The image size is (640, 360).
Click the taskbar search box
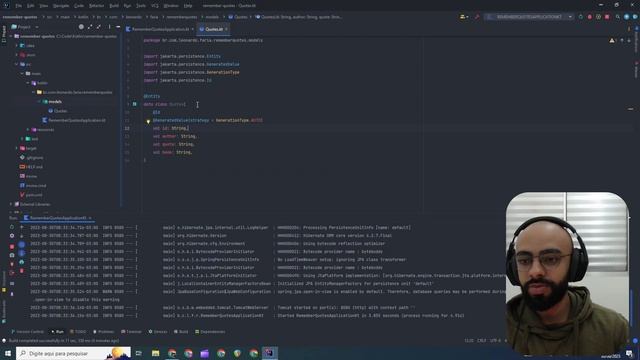73,353
